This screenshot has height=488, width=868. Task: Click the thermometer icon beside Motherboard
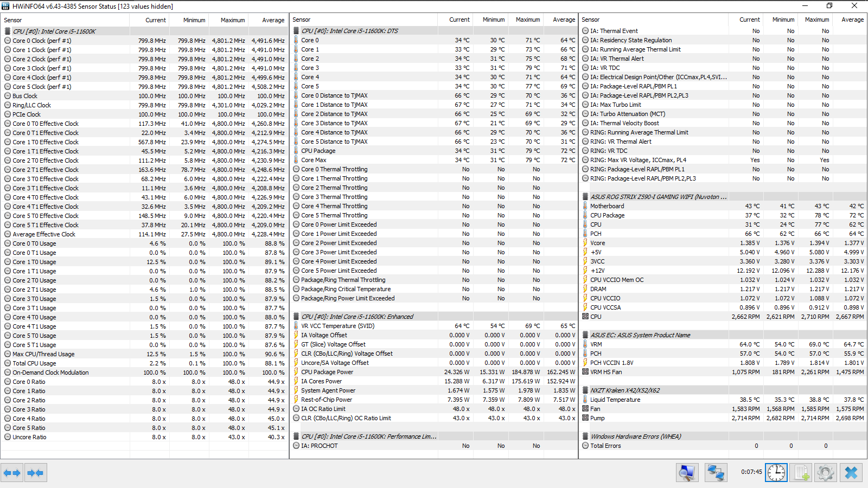coord(585,206)
